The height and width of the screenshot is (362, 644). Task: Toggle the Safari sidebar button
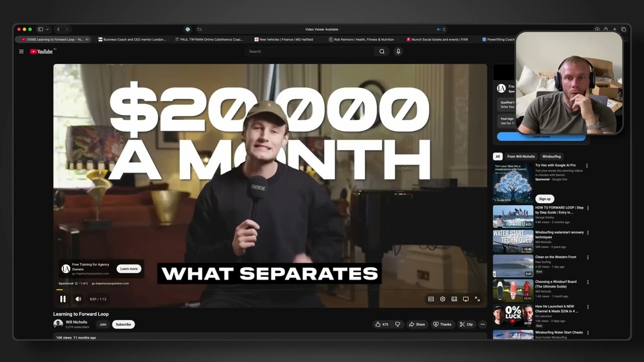(x=40, y=29)
